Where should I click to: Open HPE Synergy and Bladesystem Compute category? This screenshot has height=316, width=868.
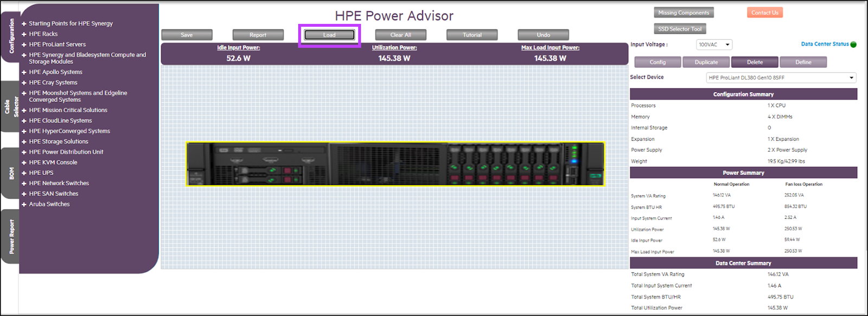87,58
